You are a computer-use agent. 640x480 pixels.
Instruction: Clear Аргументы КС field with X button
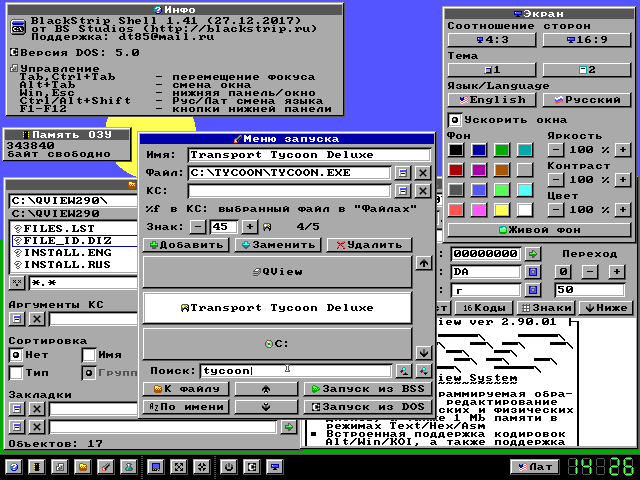click(x=37, y=319)
